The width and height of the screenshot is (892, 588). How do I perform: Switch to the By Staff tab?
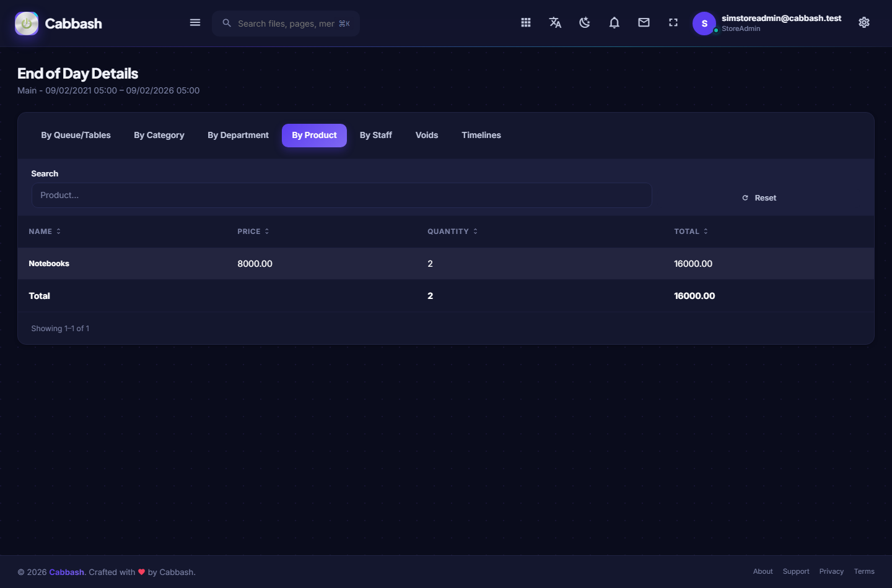(x=376, y=136)
